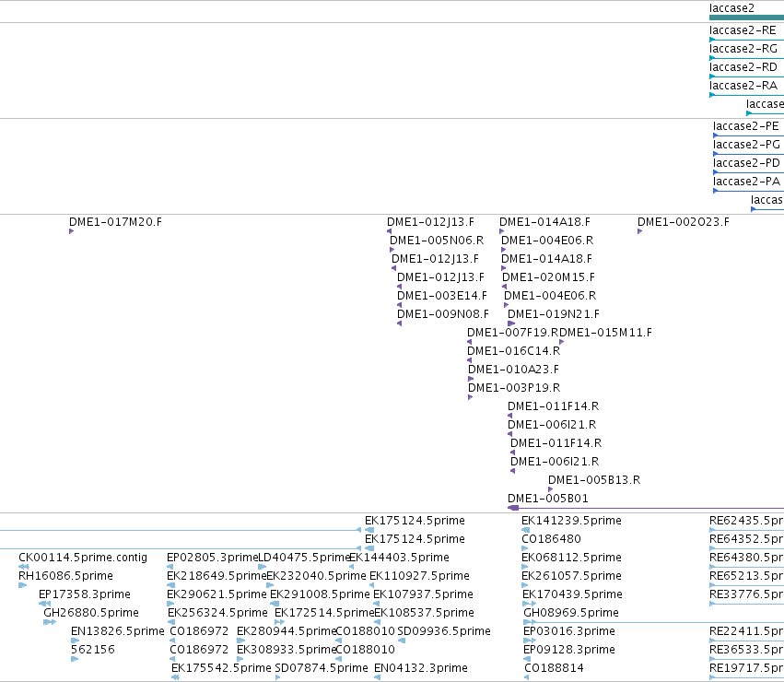Click the EK170439.5prime label

[572, 594]
